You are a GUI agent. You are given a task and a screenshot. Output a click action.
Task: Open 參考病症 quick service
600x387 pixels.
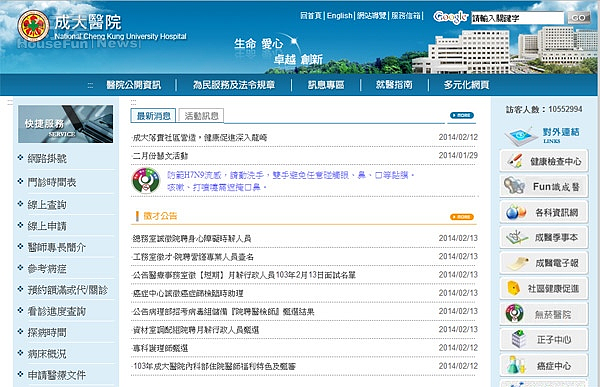point(47,269)
